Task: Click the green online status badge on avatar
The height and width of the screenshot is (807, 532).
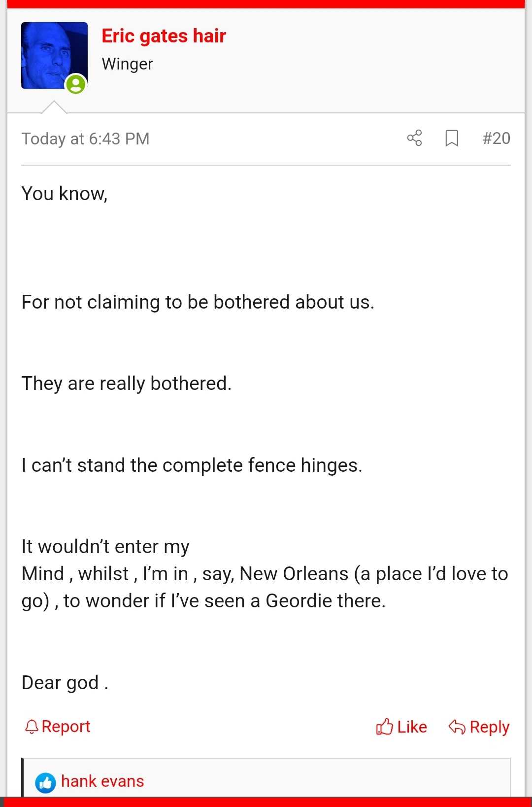Action: 76,84
